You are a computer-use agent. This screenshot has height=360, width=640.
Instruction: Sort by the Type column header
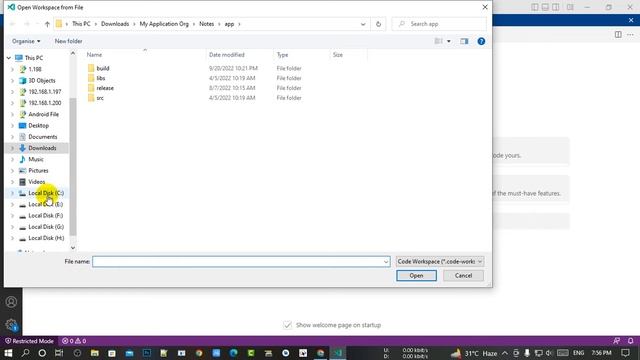tap(282, 55)
